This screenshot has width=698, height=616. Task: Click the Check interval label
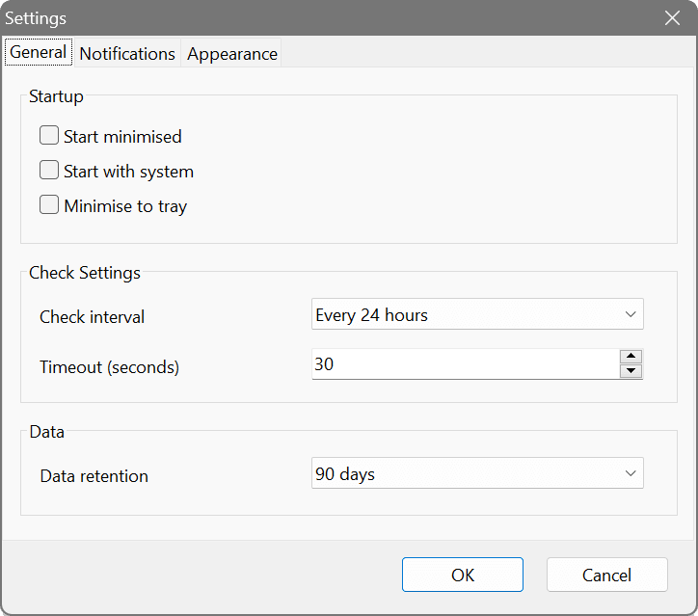93,317
